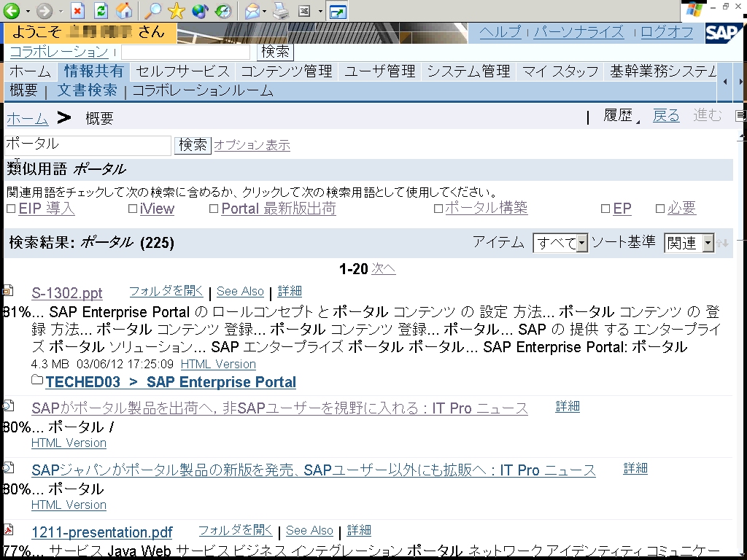747x560 pixels.
Task: Open the 基幹業務システム tab
Action: click(662, 71)
